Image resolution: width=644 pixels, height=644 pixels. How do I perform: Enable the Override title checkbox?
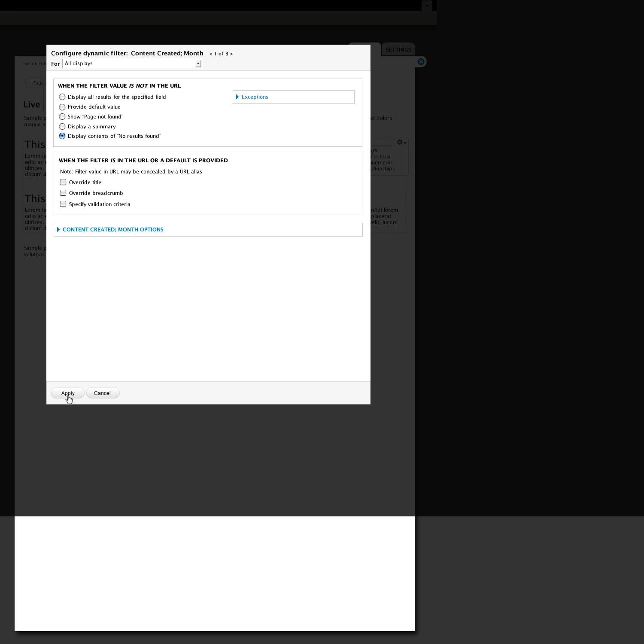[63, 182]
